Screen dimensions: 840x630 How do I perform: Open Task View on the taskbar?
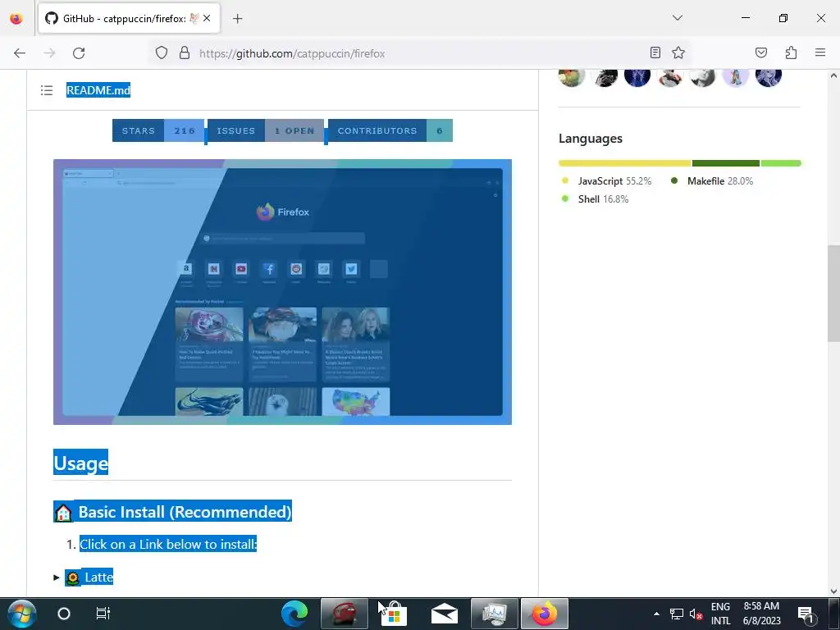pos(103,614)
